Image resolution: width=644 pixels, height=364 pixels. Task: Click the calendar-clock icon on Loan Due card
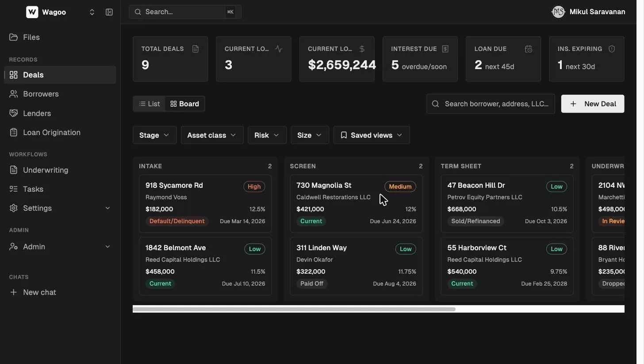(529, 49)
